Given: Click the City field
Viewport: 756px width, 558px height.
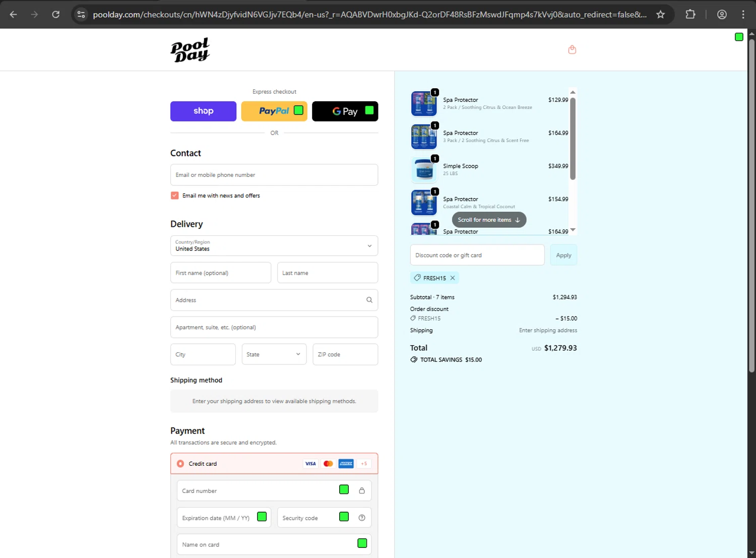Looking at the screenshot, I should click(203, 354).
